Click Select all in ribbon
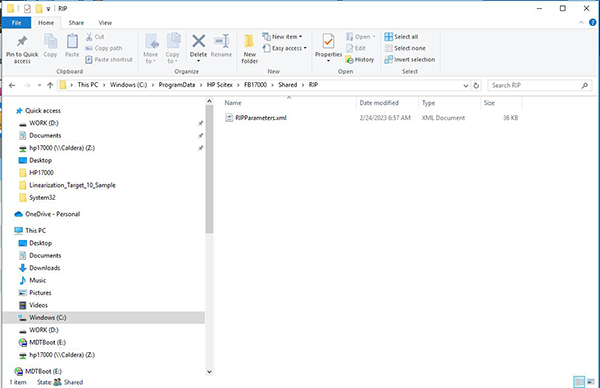Image resolution: width=600 pixels, height=388 pixels. [401, 37]
